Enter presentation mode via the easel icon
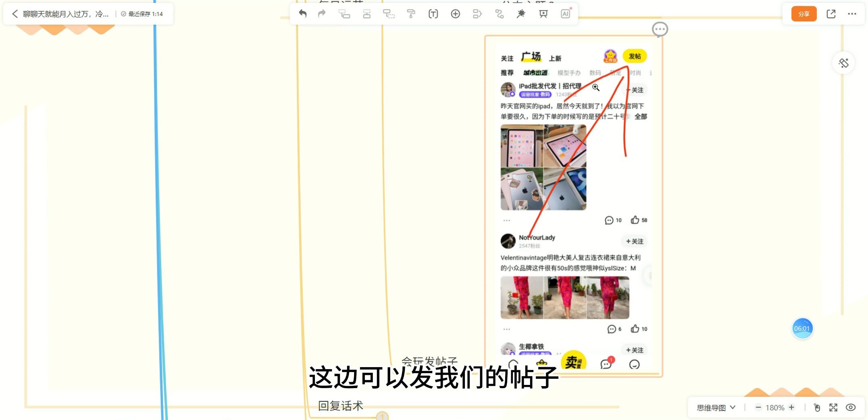The image size is (868, 420). coord(543,14)
